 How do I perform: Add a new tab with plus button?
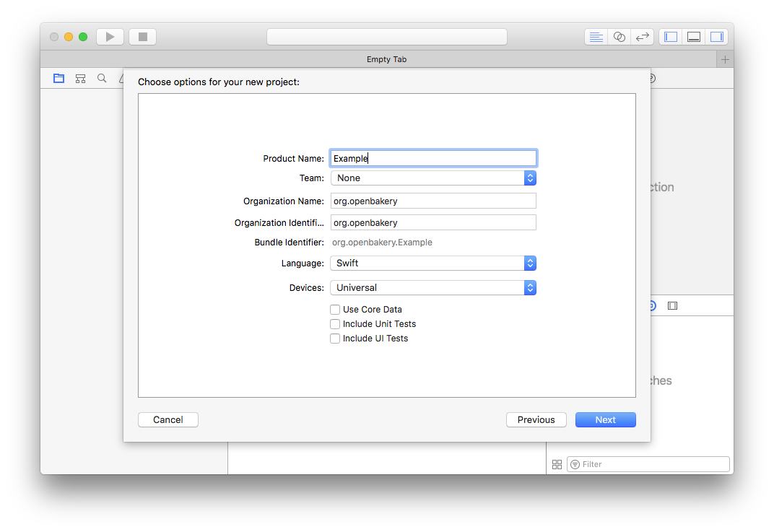pyautogui.click(x=725, y=59)
